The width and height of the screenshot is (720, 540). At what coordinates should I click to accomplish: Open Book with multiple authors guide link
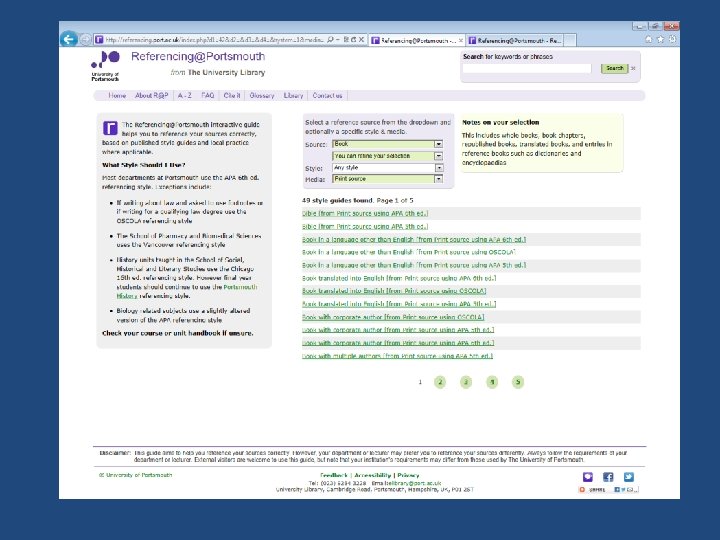coord(397,356)
